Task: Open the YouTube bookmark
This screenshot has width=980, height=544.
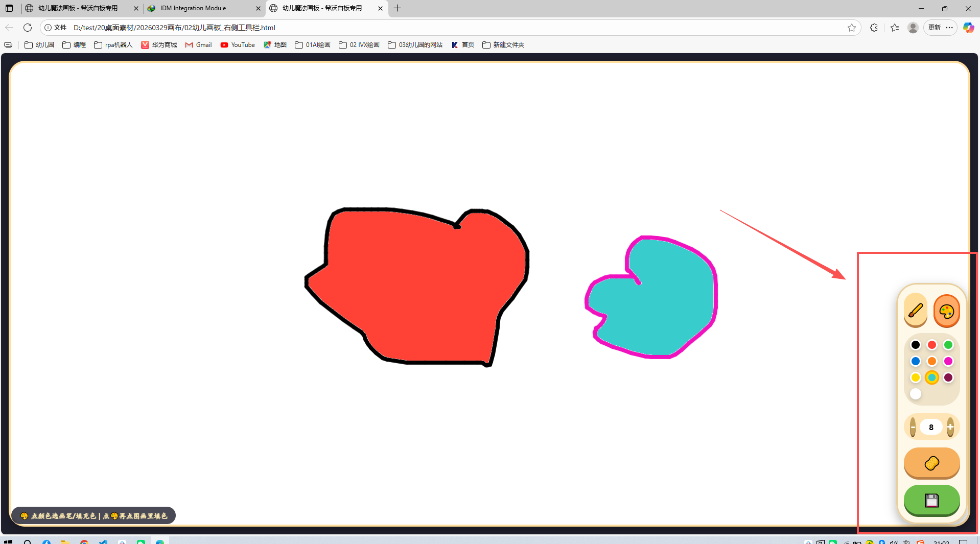Action: click(x=238, y=45)
